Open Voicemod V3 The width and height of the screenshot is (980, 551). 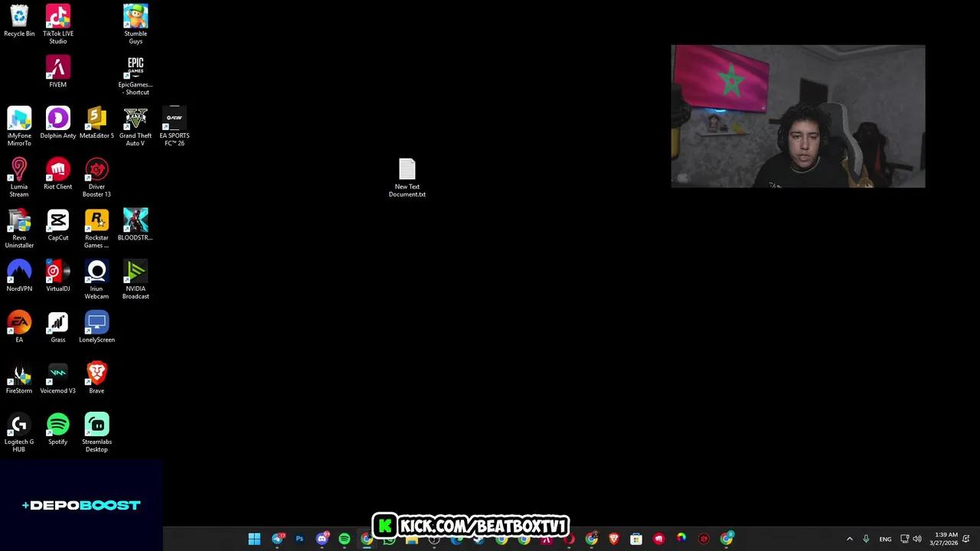point(58,373)
